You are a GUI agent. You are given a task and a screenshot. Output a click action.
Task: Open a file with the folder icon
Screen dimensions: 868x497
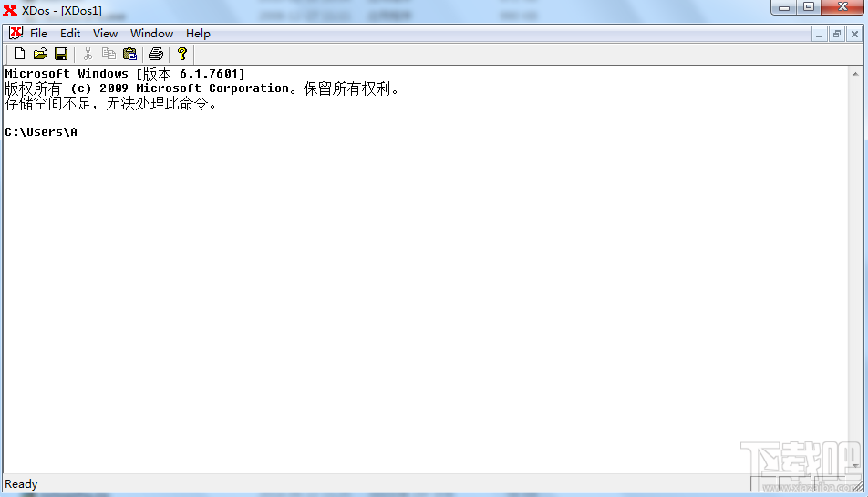point(40,54)
